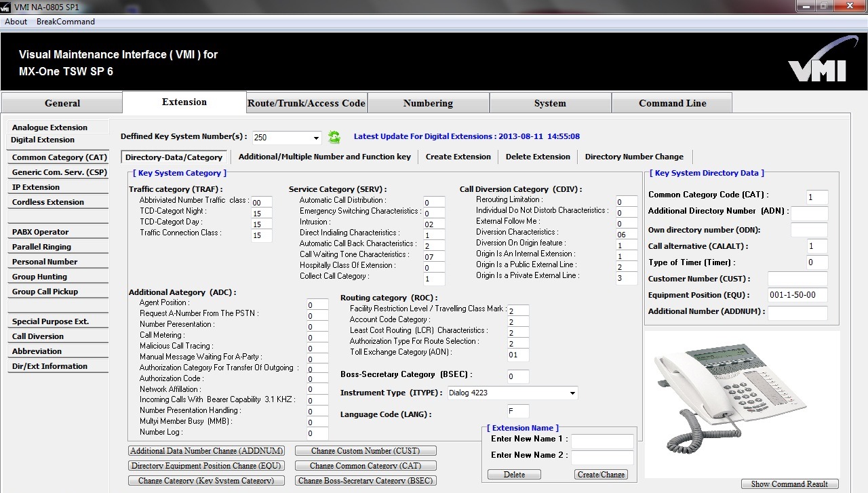Click the Agent Position value field
This screenshot has width=868, height=493.
[x=317, y=305]
